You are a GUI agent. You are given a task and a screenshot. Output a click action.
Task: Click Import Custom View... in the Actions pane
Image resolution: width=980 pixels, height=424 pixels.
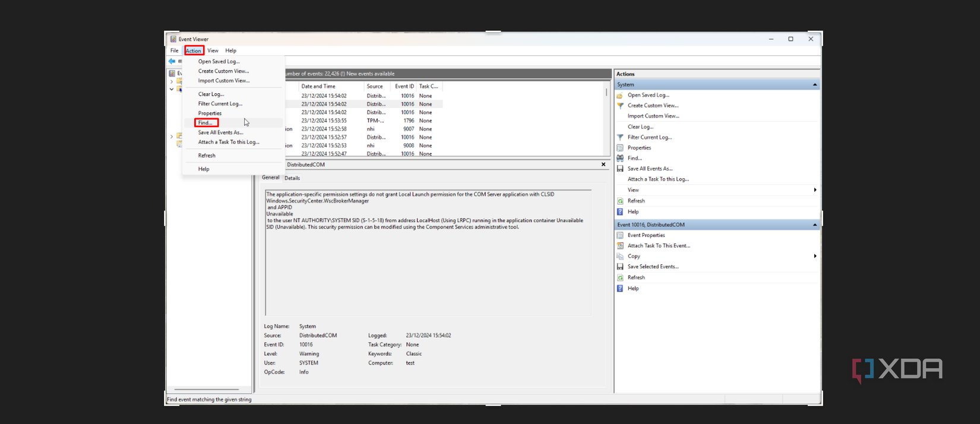[x=653, y=116]
